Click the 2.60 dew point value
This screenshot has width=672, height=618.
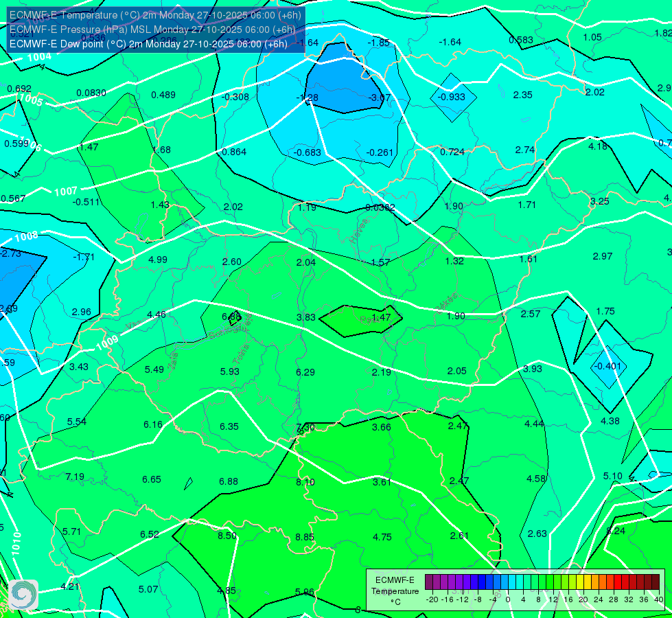(232, 262)
